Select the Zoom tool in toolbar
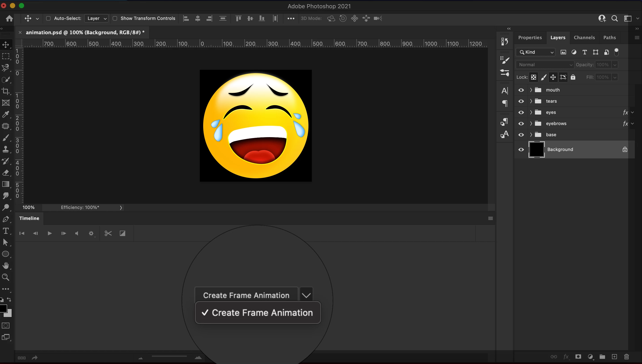Image resolution: width=642 pixels, height=364 pixels. click(x=6, y=277)
